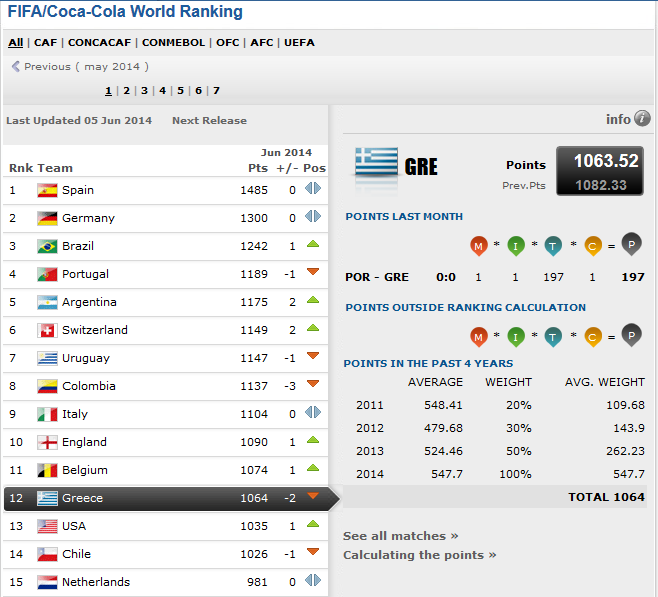658x597 pixels.
Task: Click the info icon button
Action: 642,118
